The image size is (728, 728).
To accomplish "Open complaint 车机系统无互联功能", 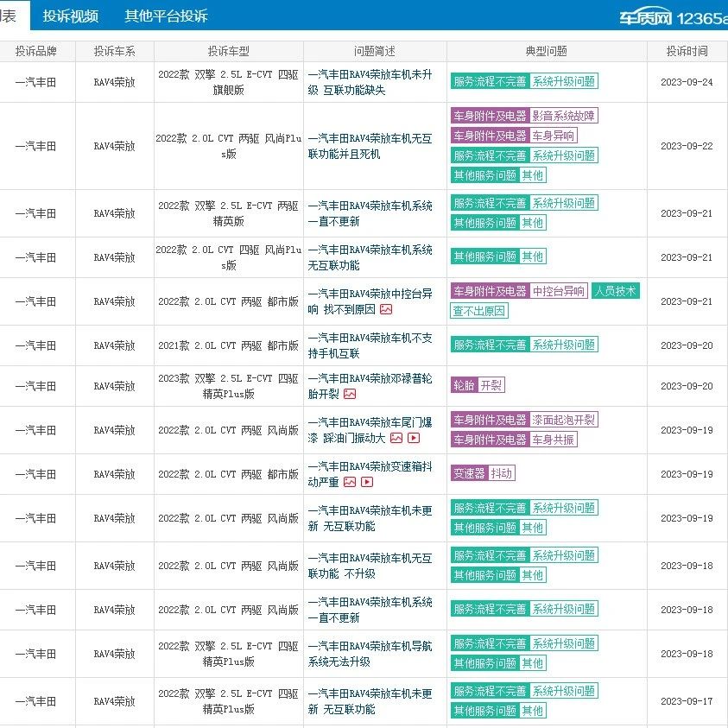I will (370, 257).
